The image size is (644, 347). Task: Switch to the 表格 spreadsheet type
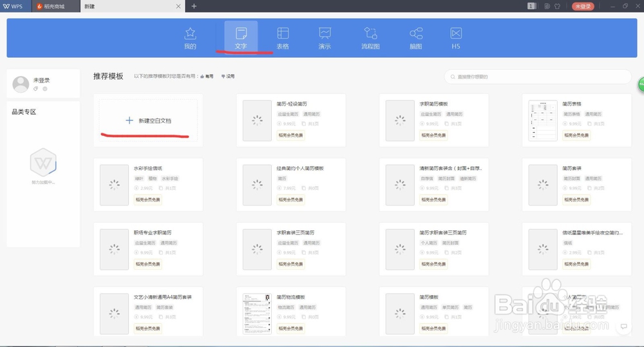point(283,38)
